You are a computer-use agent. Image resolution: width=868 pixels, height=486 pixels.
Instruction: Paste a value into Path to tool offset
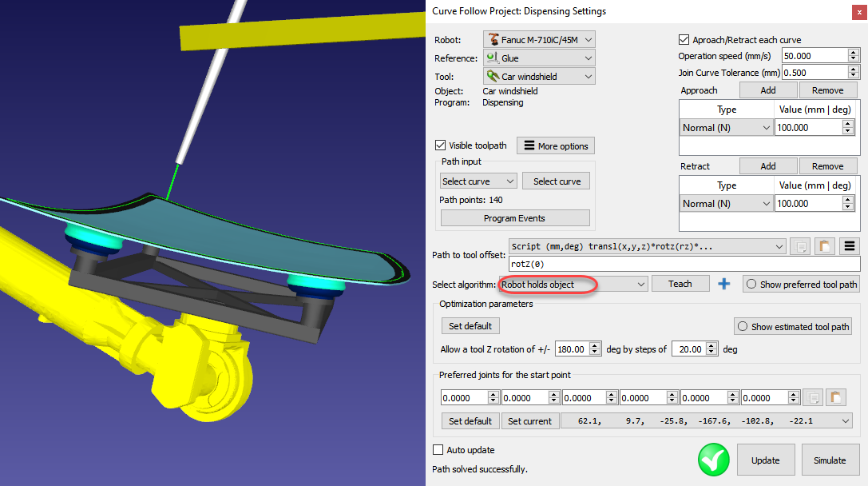pyautogui.click(x=823, y=246)
